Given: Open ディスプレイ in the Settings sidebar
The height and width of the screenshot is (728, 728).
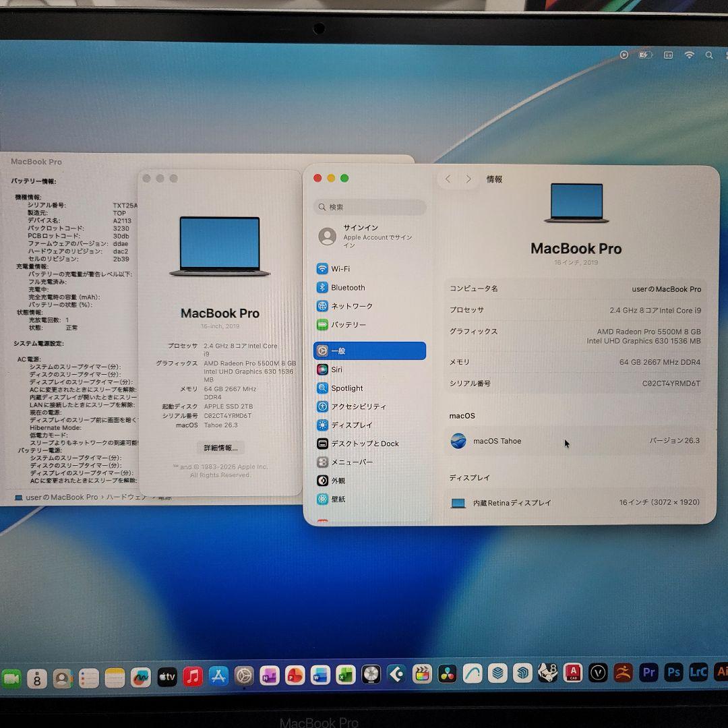Looking at the screenshot, I should [x=370, y=425].
